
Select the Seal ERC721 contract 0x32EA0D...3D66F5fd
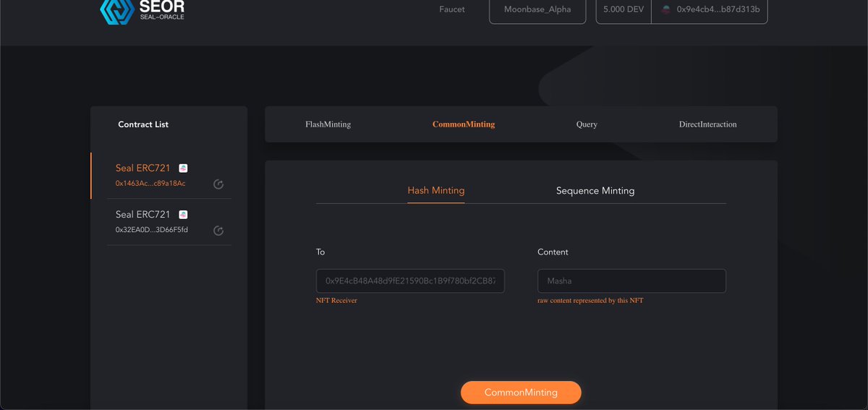coord(169,221)
